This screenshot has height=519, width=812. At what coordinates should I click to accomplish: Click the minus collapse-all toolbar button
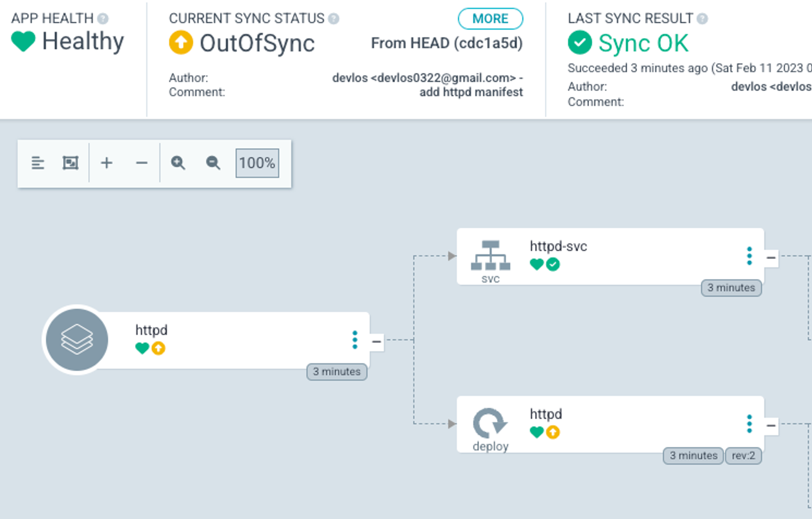click(142, 163)
